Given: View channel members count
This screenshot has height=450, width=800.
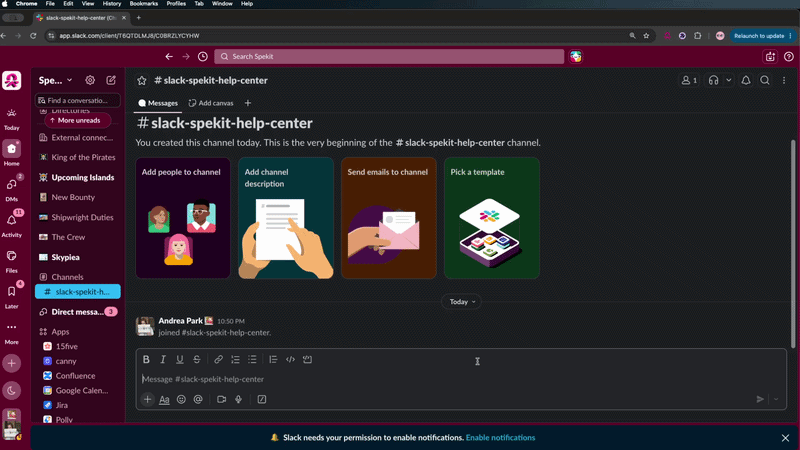Looking at the screenshot, I should [x=689, y=81].
